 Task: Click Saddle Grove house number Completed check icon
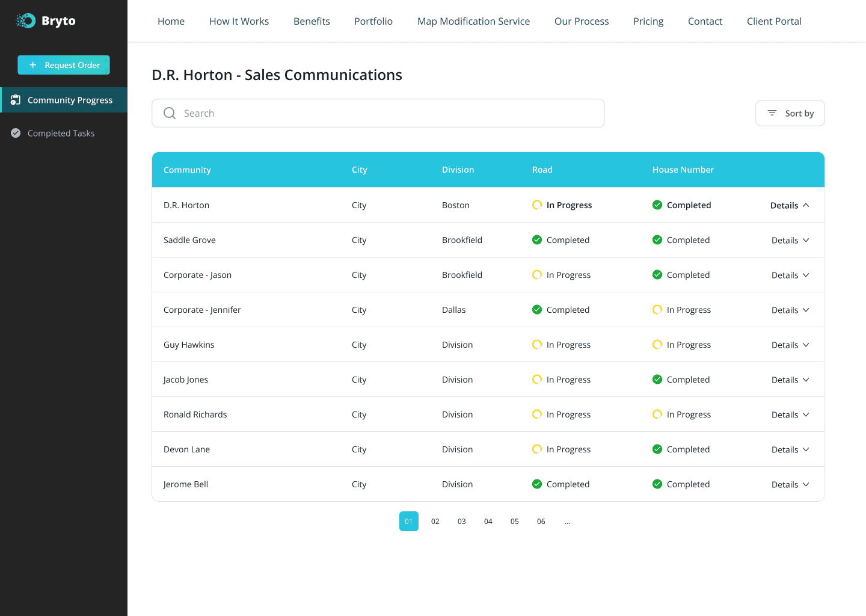coord(657,240)
